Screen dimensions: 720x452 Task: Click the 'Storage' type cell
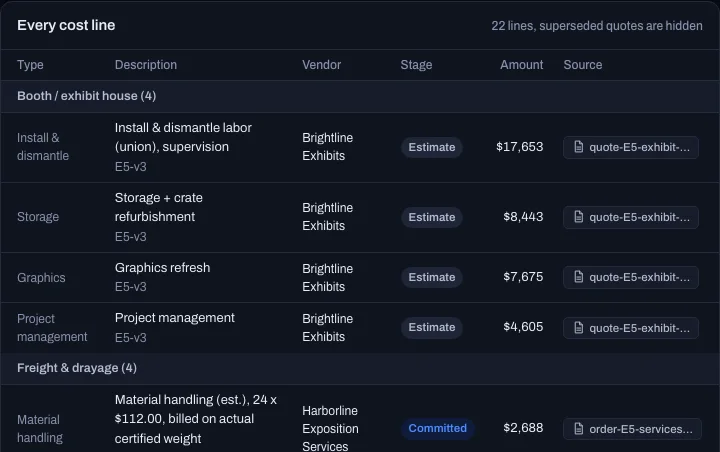(38, 217)
